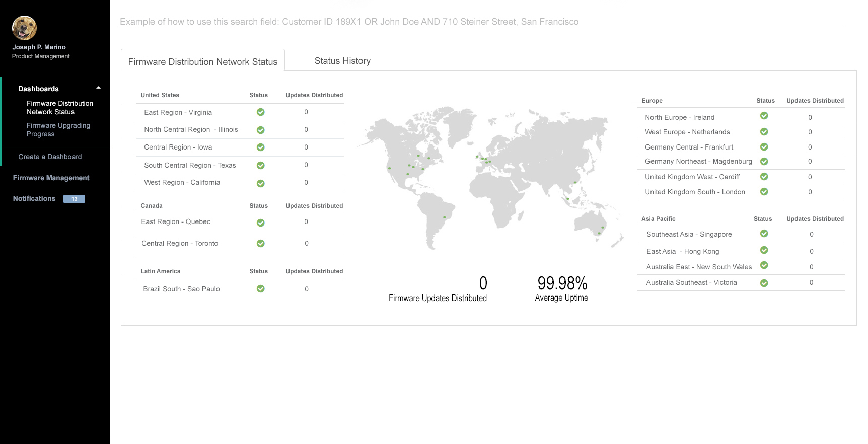Click the Product Management role label
The height and width of the screenshot is (444, 868).
(41, 56)
